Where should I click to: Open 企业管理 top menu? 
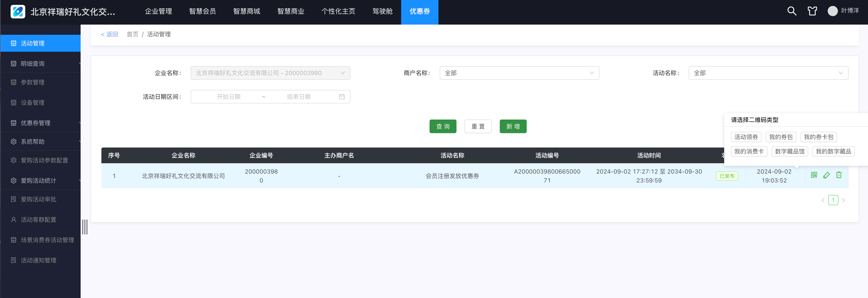158,11
